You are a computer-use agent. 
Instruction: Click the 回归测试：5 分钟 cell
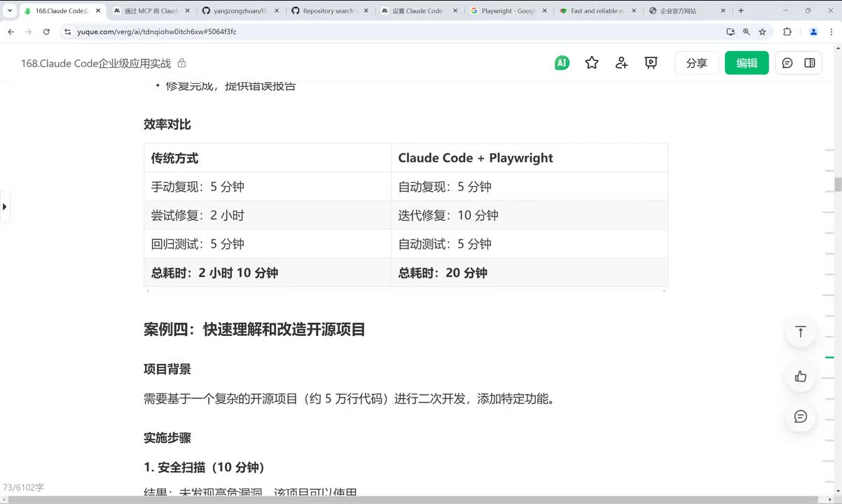(268, 244)
